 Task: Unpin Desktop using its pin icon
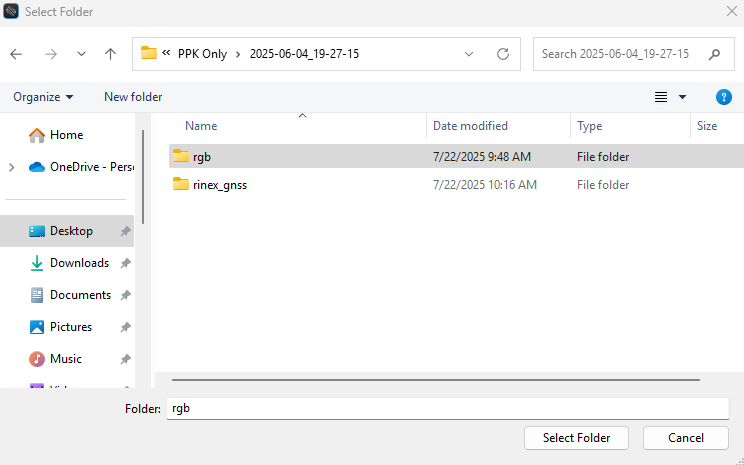click(125, 231)
